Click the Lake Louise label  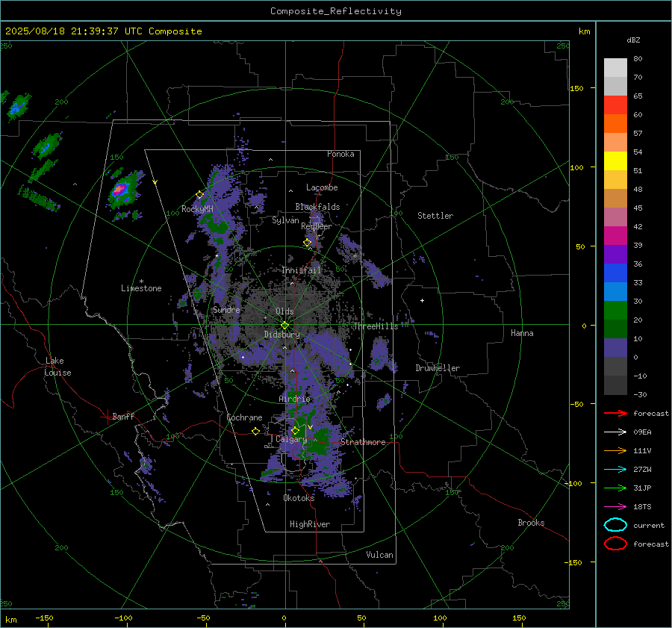coord(57,367)
